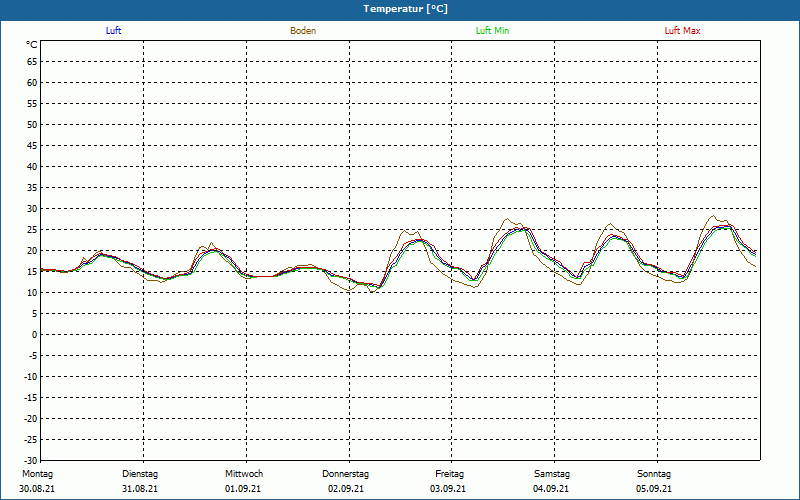Click the y-axis value 50
Image resolution: width=800 pixels, height=500 pixels.
pyautogui.click(x=32, y=124)
